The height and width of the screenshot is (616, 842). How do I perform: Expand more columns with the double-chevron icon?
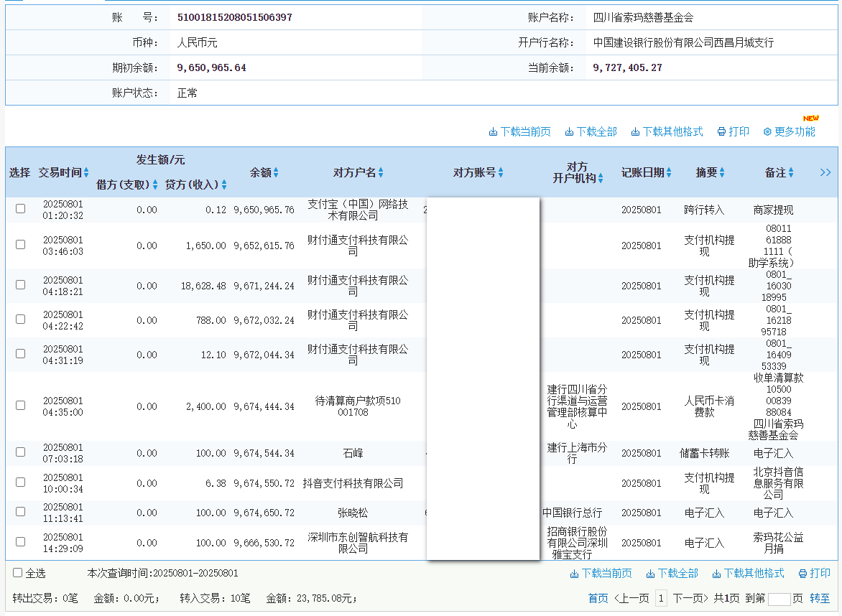(825, 172)
